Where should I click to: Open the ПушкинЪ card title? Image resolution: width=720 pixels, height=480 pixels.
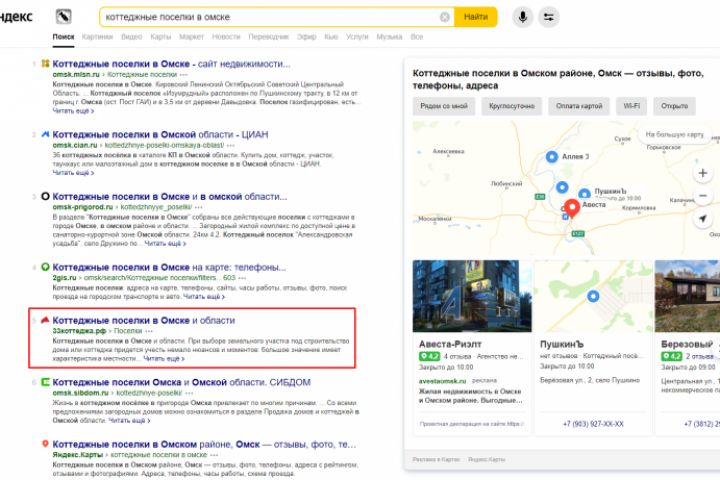[561, 344]
